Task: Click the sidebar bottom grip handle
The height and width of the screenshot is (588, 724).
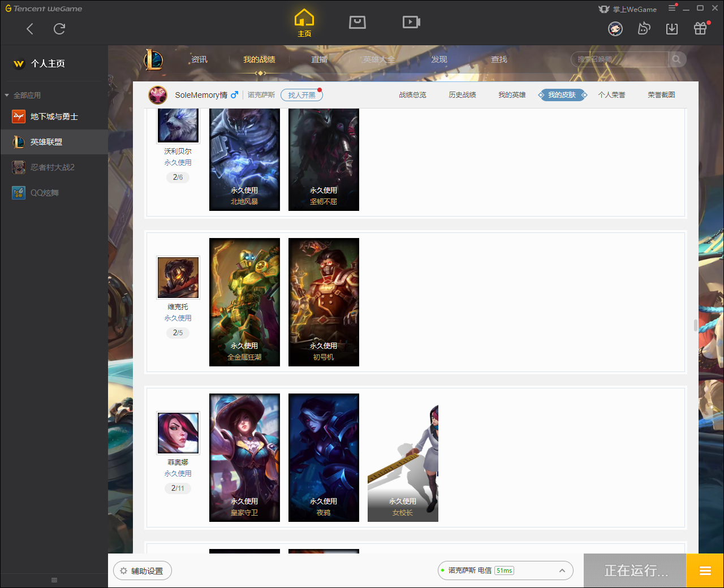Action: 54,580
